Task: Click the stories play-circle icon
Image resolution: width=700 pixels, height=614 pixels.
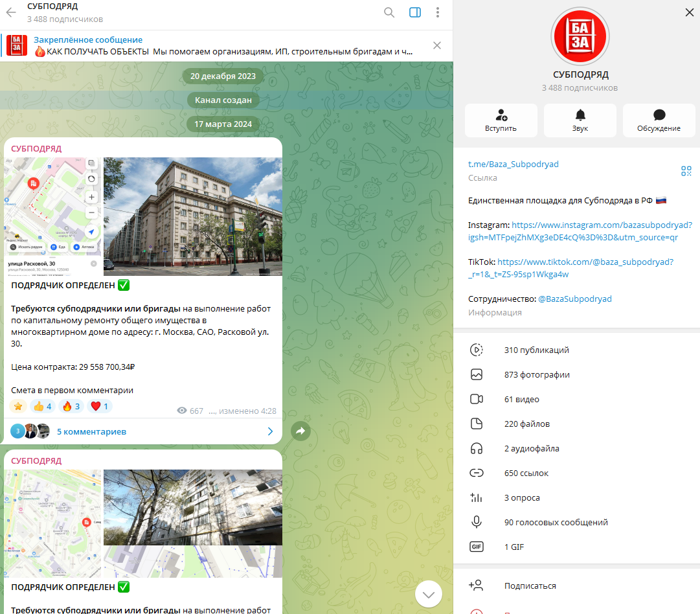Action: coord(477,350)
